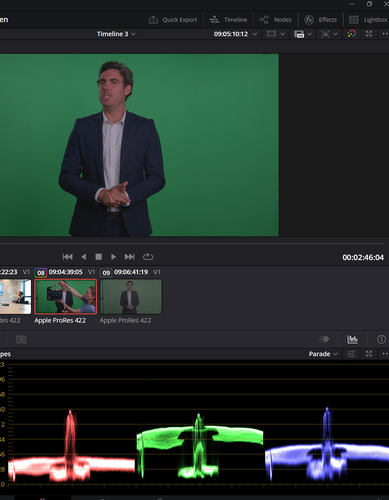Open the Keyframes palette diamond icon
Image resolution: width=389 pixels, height=500 pixels.
pyautogui.click(x=324, y=339)
